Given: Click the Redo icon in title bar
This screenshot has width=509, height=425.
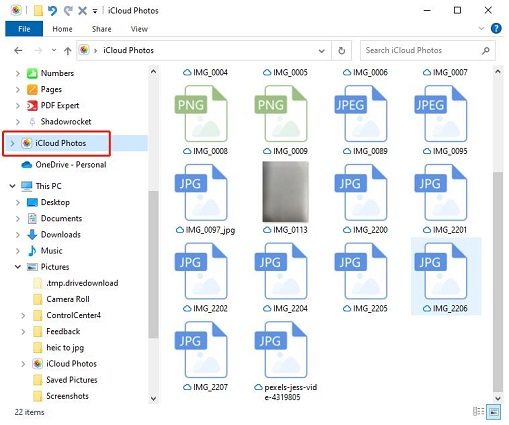Looking at the screenshot, I should click(68, 11).
